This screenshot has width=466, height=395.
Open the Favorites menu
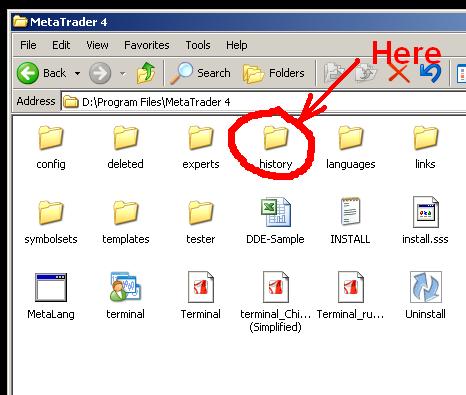[x=147, y=45]
